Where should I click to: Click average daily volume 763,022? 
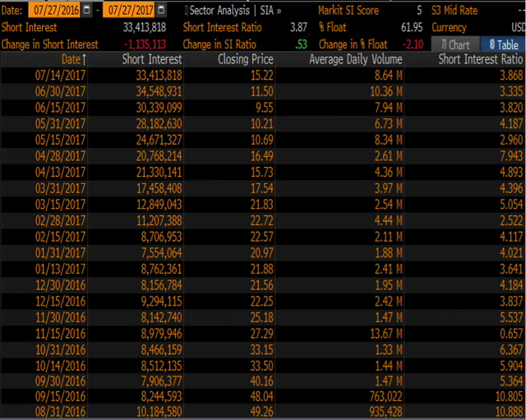(385, 396)
